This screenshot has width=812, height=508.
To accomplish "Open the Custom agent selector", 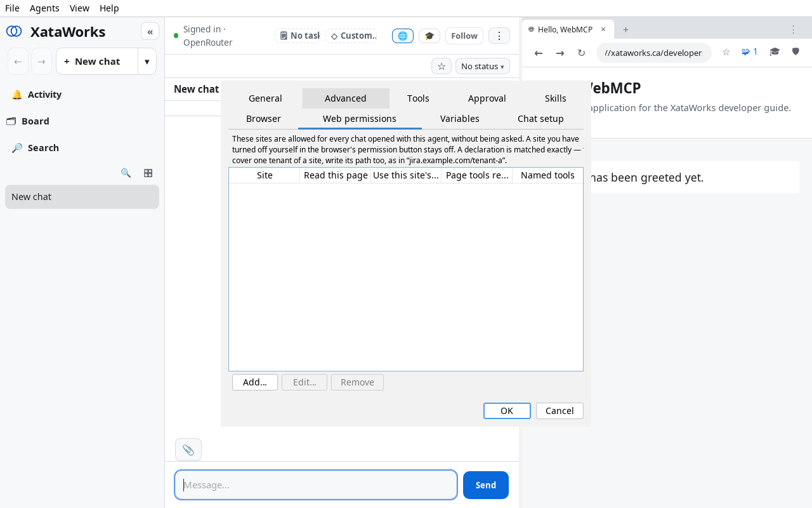I will [x=351, y=36].
